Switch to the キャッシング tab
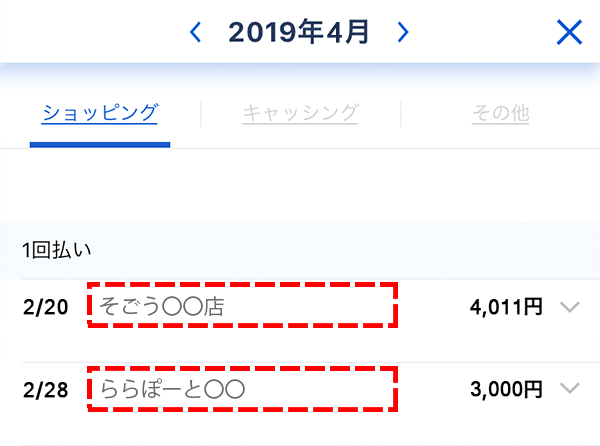 pos(300,113)
